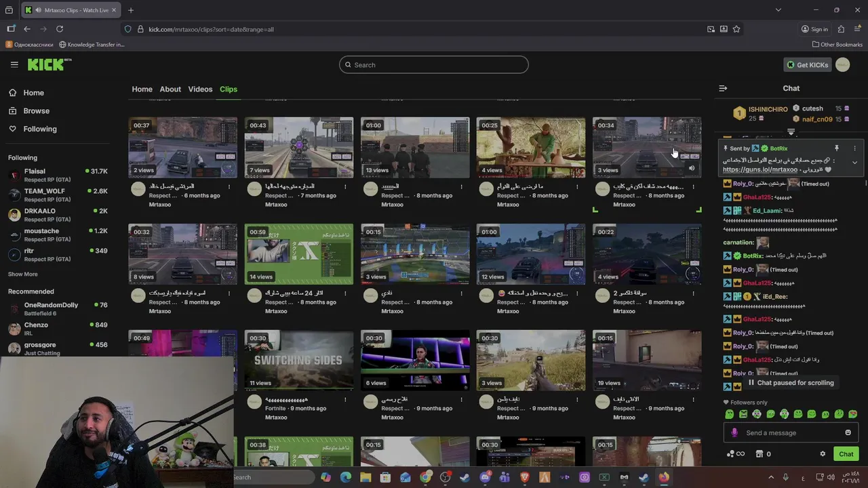Screen dimensions: 868x488
Task: Mute the hovered 00:34 clip preview
Action: pos(692,168)
